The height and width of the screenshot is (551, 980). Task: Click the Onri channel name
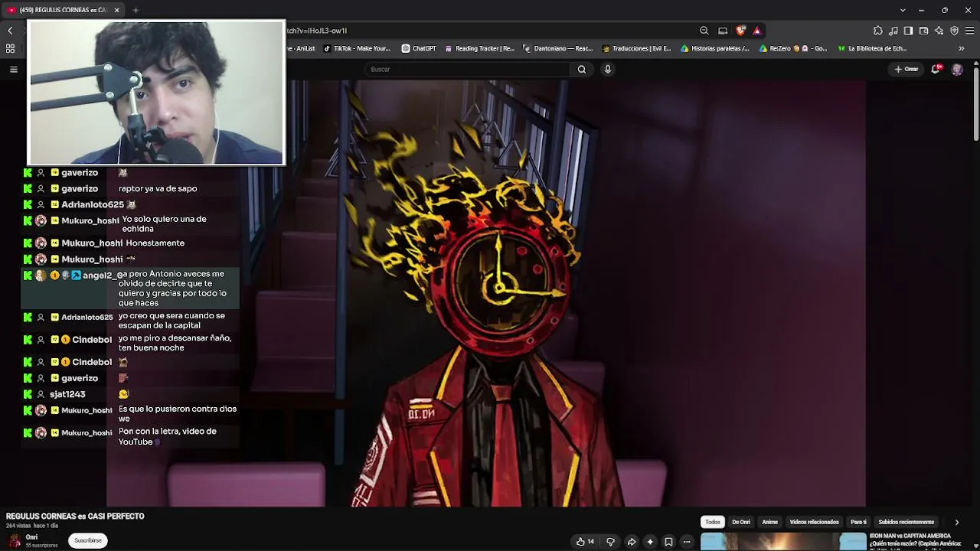click(31, 537)
